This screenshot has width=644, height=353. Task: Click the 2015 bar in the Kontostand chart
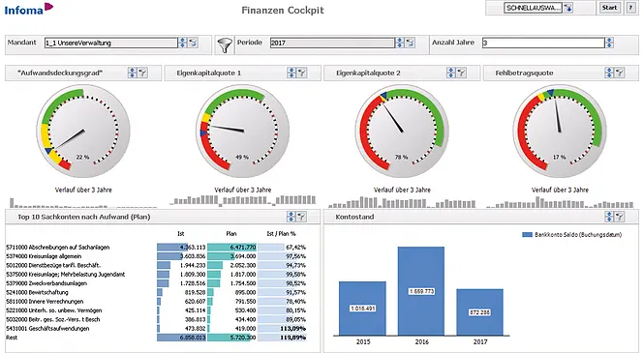click(x=362, y=309)
